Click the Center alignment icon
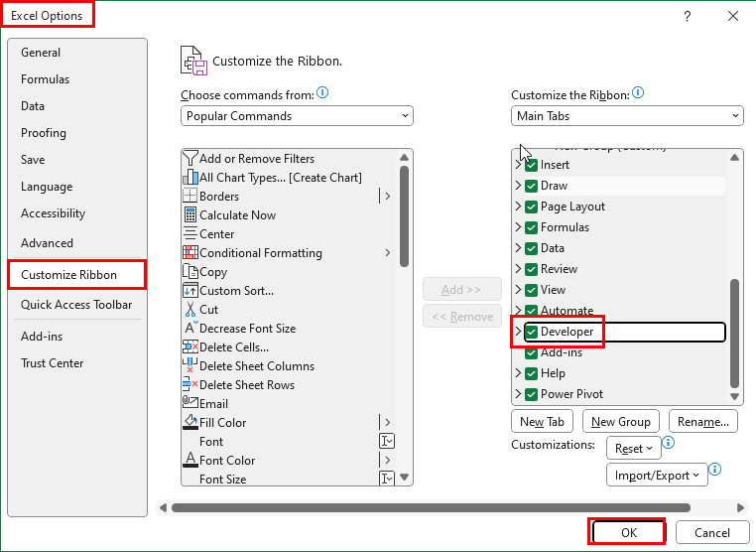Screen dimensions: 756x552 (190, 233)
